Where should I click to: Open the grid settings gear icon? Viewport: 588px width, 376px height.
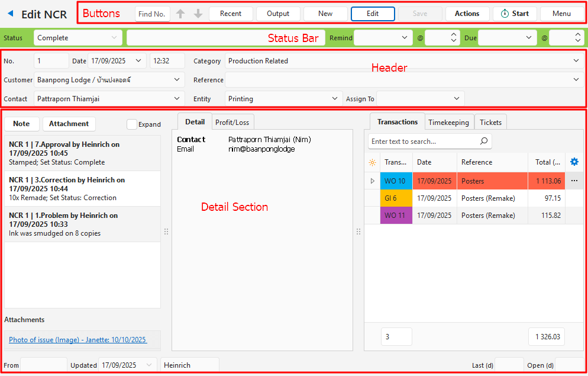pyautogui.click(x=574, y=162)
